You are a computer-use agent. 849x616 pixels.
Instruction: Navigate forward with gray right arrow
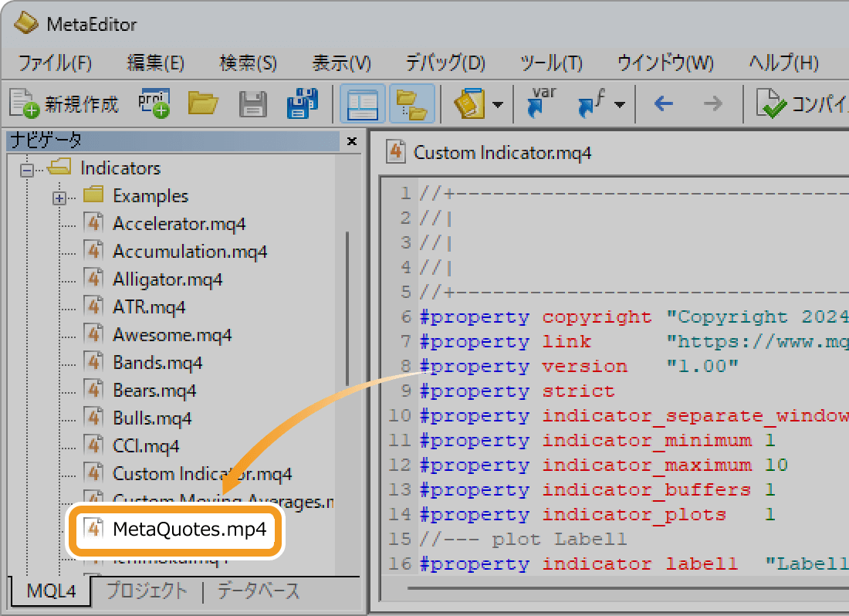713,103
